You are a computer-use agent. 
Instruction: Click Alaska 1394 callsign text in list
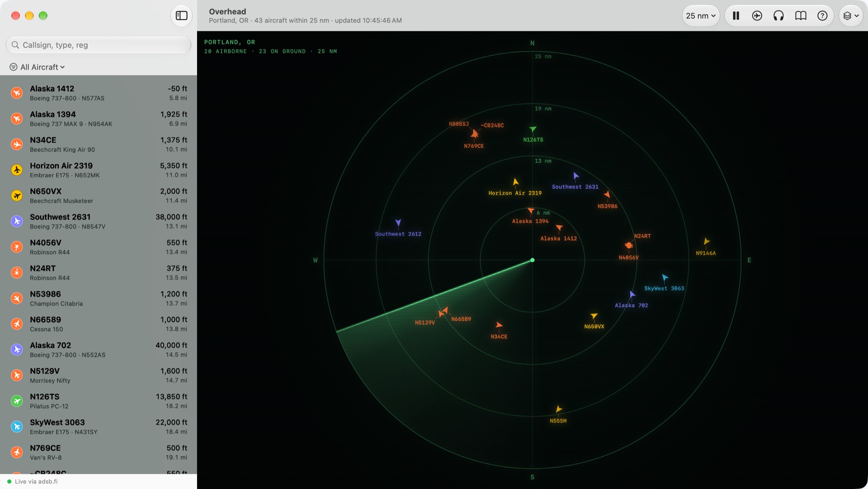pos(53,114)
